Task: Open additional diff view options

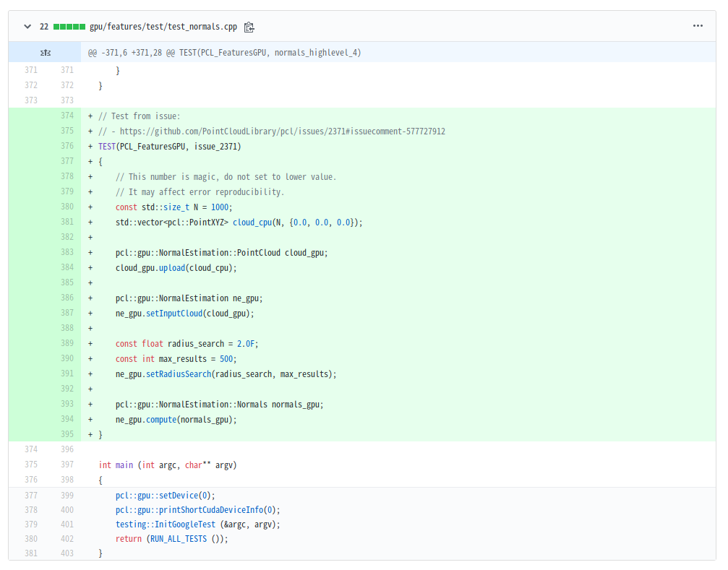Action: 698,26
